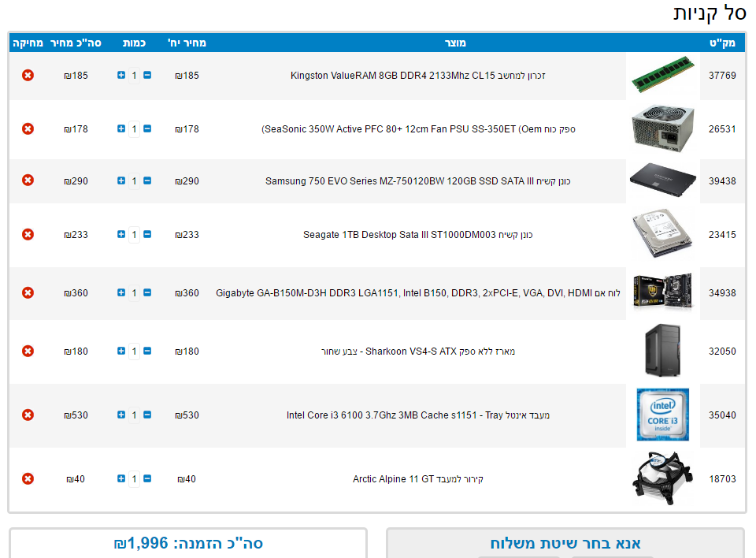
Task: Click SKU number 35040
Action: 722,415
